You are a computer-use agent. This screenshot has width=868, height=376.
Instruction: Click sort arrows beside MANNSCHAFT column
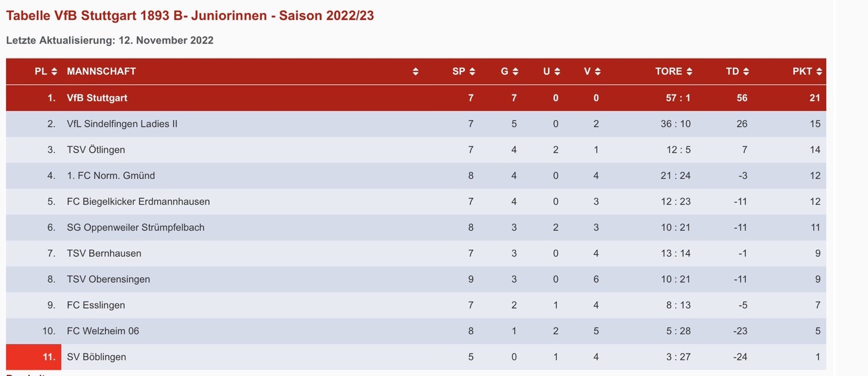(x=415, y=72)
